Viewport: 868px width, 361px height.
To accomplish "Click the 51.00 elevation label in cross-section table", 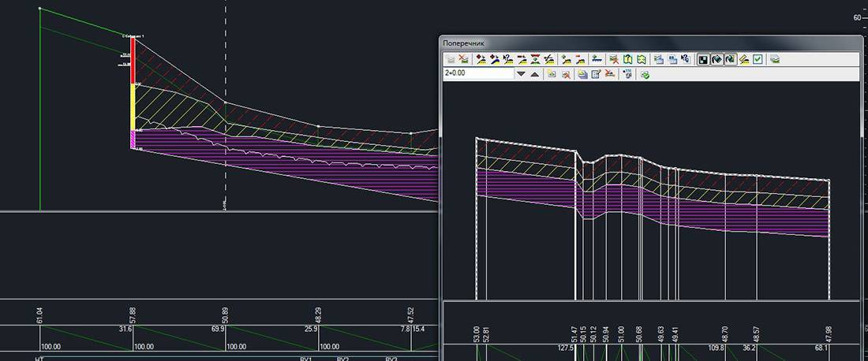I will [621, 333].
